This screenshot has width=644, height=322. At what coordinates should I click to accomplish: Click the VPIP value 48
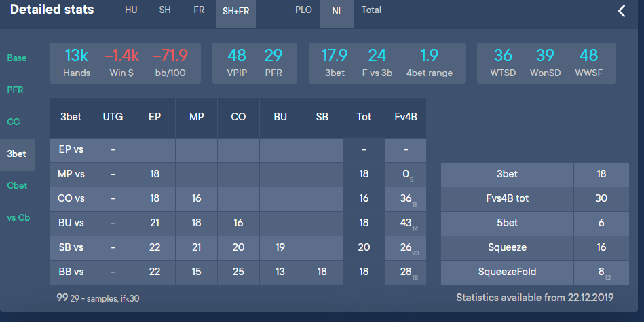237,56
